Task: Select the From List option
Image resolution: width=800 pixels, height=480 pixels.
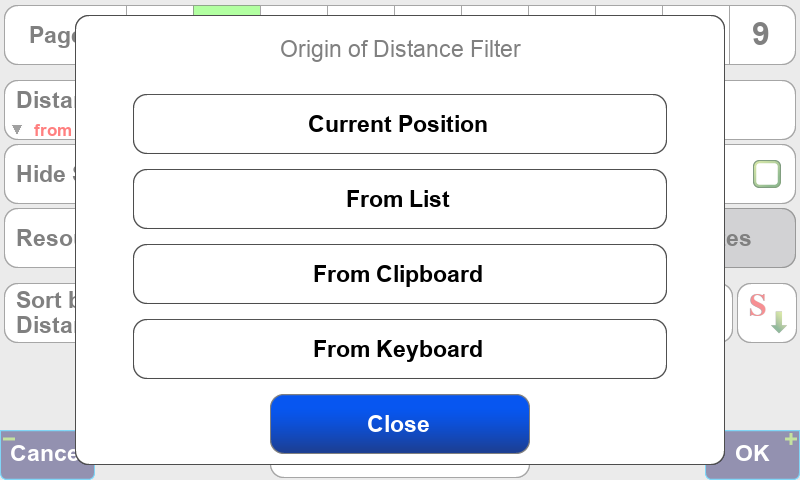Action: point(399,199)
